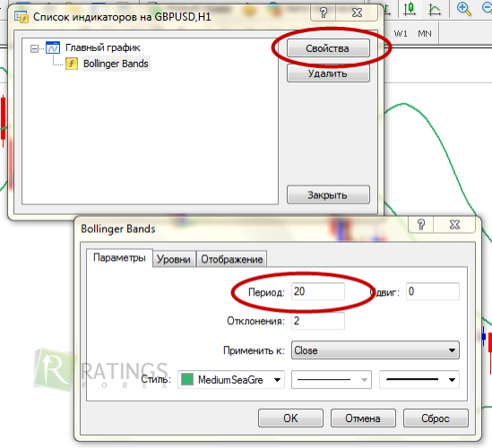Select Bollinger Bands in the indicator tree
The height and width of the screenshot is (448, 492).
coord(116,64)
